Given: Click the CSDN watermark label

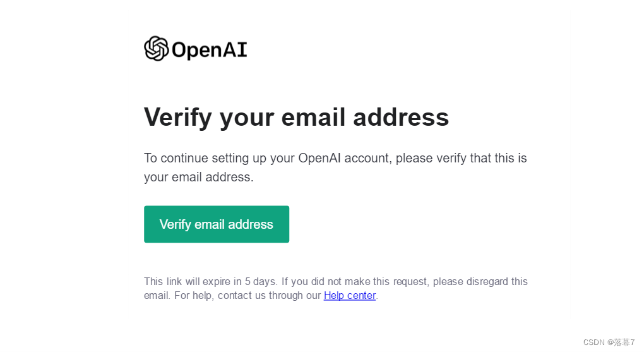Looking at the screenshot, I should [594, 342].
